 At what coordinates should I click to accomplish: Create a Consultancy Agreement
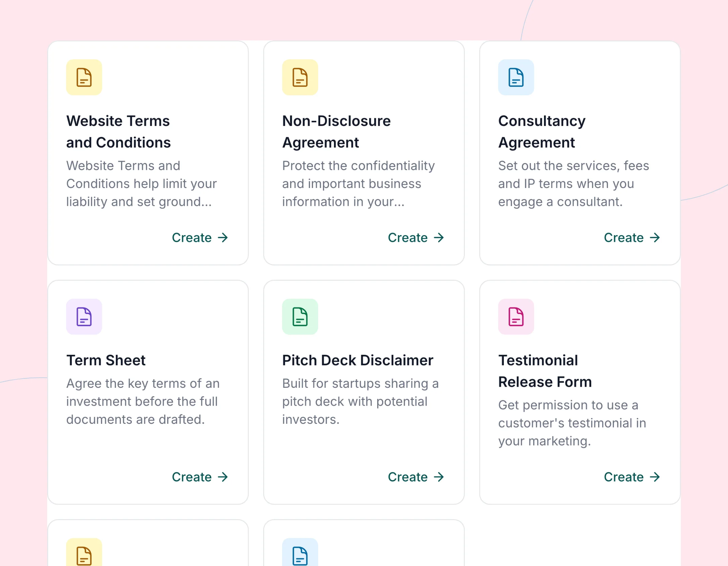point(632,238)
